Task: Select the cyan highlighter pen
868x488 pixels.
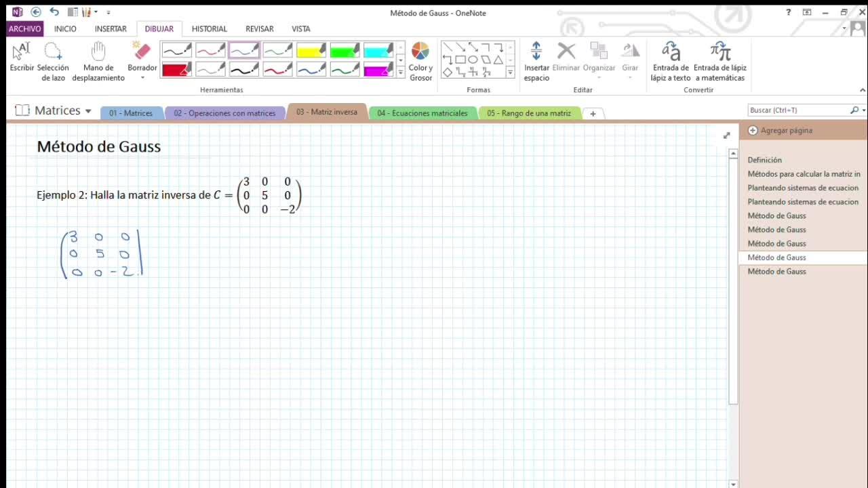Action: click(378, 51)
